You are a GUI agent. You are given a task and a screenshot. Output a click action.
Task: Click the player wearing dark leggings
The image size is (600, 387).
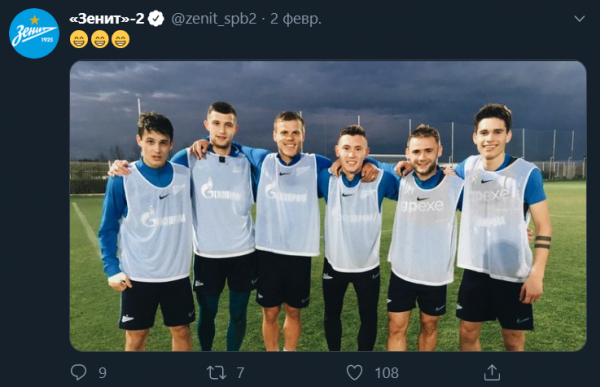223,226
